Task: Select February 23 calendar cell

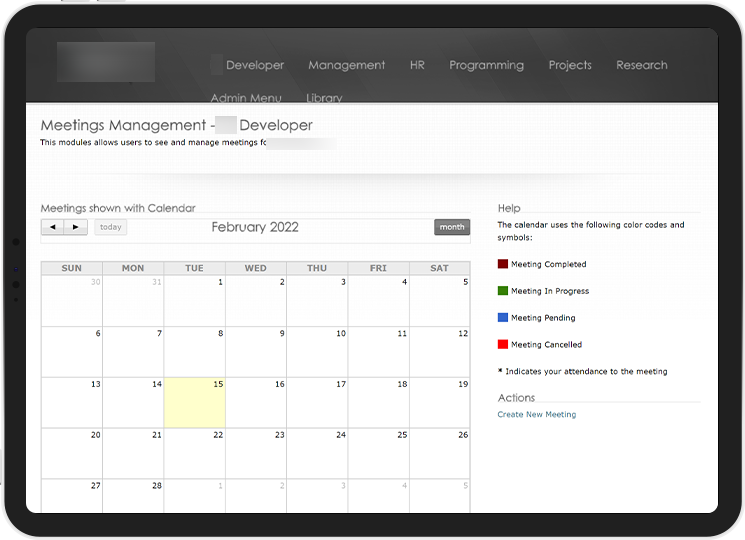Action: pyautogui.click(x=256, y=454)
